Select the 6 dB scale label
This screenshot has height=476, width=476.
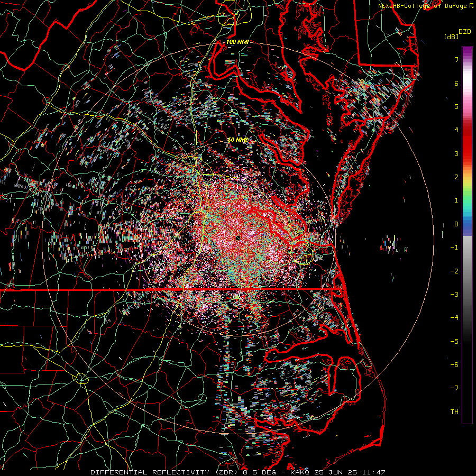coord(456,83)
